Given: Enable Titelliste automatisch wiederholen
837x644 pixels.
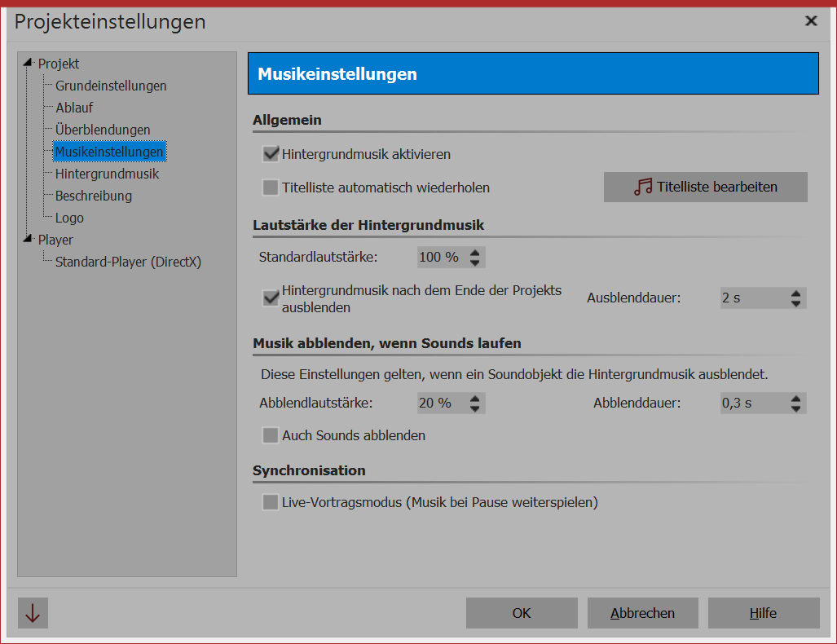Looking at the screenshot, I should tap(271, 187).
